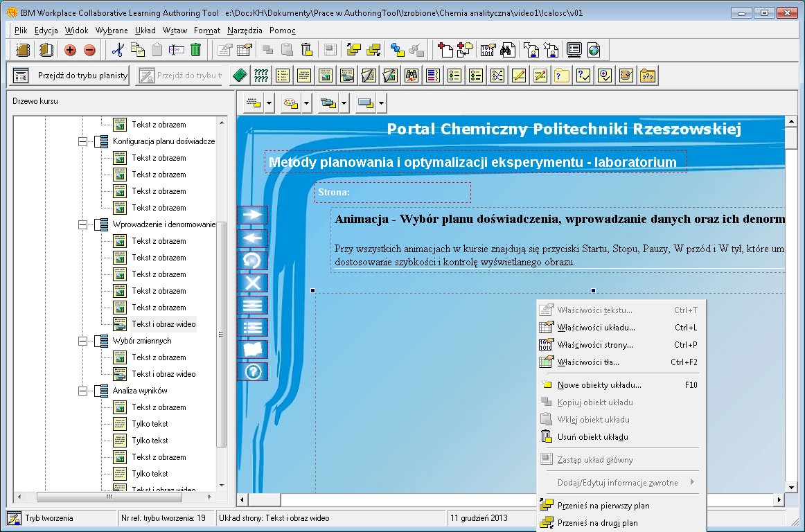Click Przejdź do trybu planisty button
Image resolution: width=805 pixels, height=532 pixels.
(x=70, y=76)
